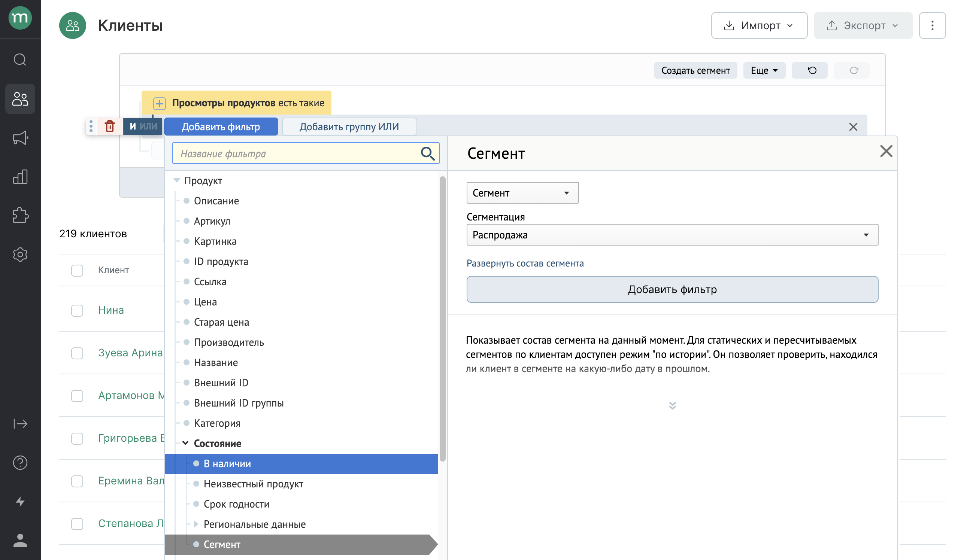Close the Сегмент panel with X
Screen dimensions: 964x560
tap(886, 151)
